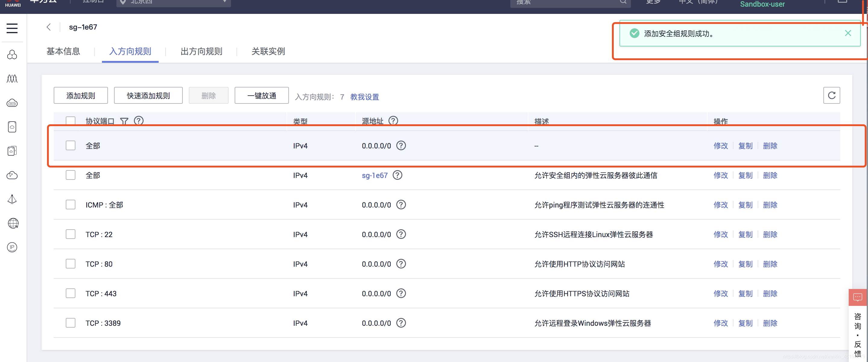This screenshot has width=868, height=362.
Task: Switch to the 关联实例 tab
Action: (x=268, y=52)
